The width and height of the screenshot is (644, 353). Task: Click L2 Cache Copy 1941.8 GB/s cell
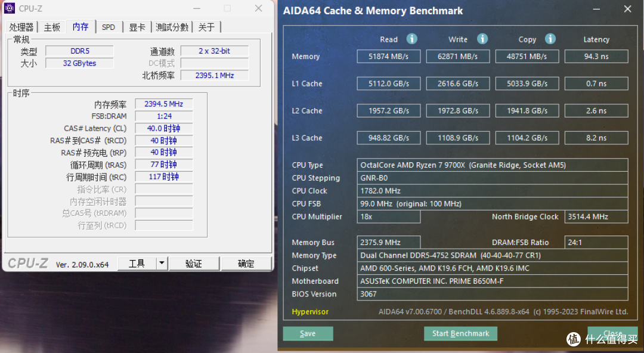527,110
